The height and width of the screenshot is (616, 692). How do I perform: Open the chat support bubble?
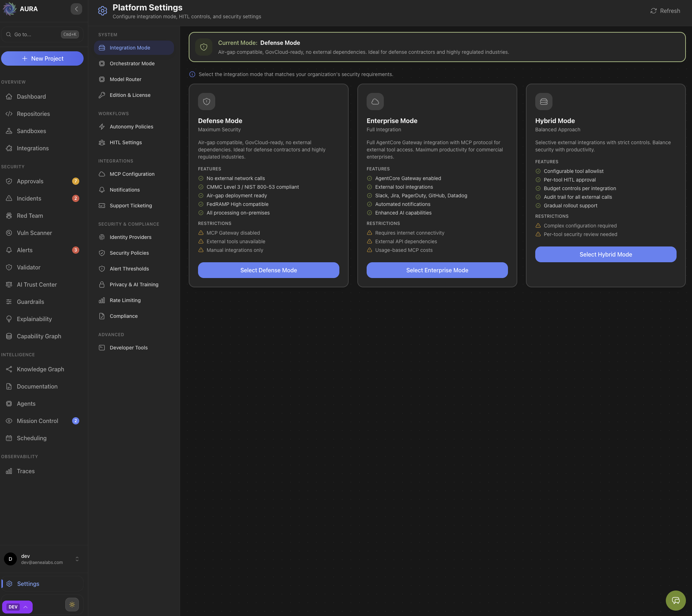pyautogui.click(x=676, y=601)
